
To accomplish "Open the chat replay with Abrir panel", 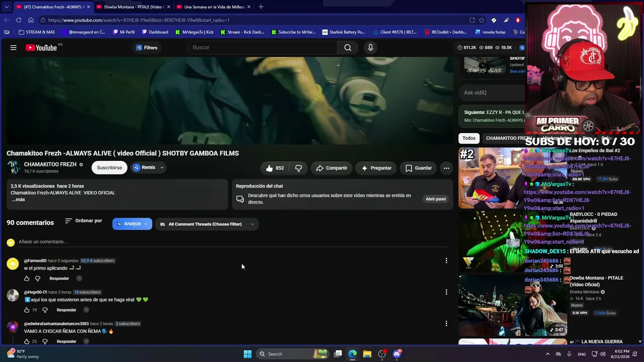I will click(x=436, y=199).
